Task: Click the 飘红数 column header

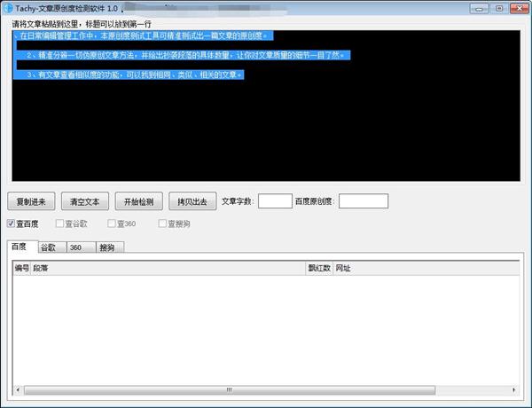Action: pos(319,268)
